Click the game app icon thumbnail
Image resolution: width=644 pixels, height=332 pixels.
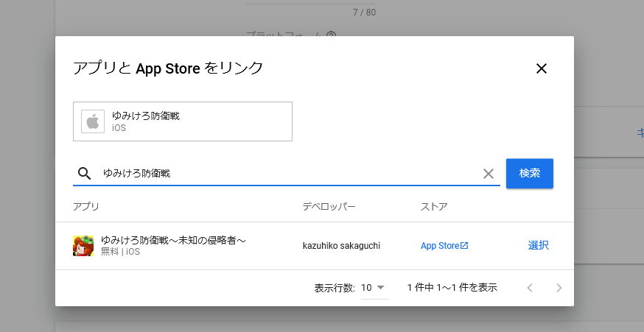coord(83,246)
